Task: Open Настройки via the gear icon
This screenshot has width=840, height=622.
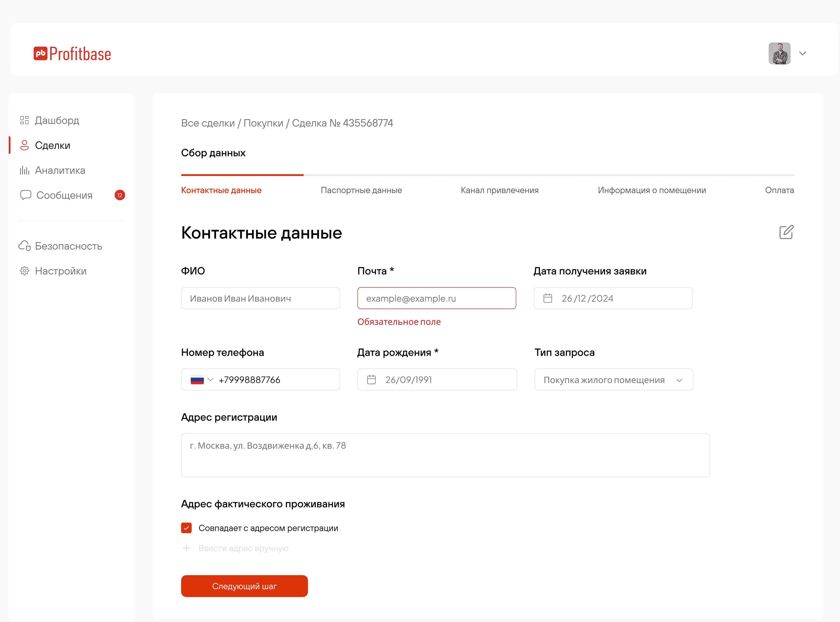Action: coord(24,271)
